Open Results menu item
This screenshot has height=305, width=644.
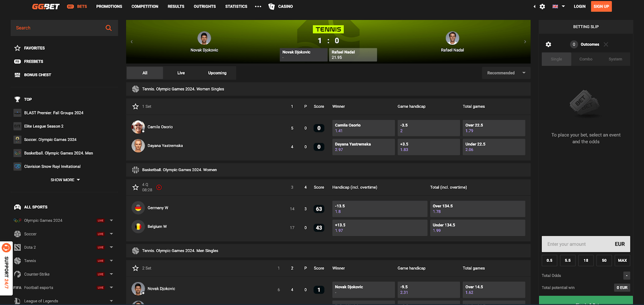176,7
